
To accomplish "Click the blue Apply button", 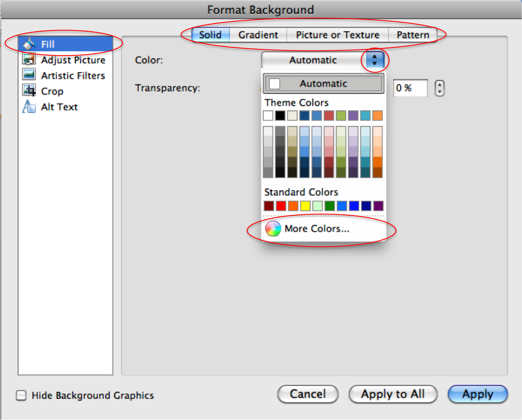I will point(477,394).
